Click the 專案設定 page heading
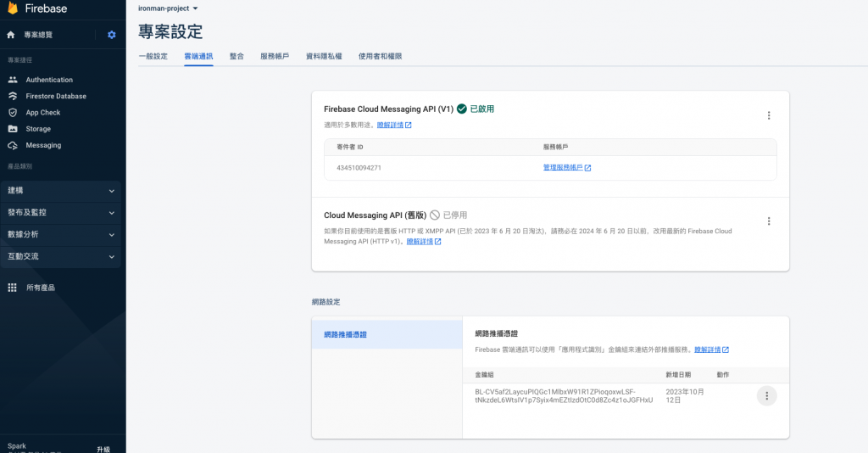Screen dimensions: 868x453 click(x=170, y=31)
